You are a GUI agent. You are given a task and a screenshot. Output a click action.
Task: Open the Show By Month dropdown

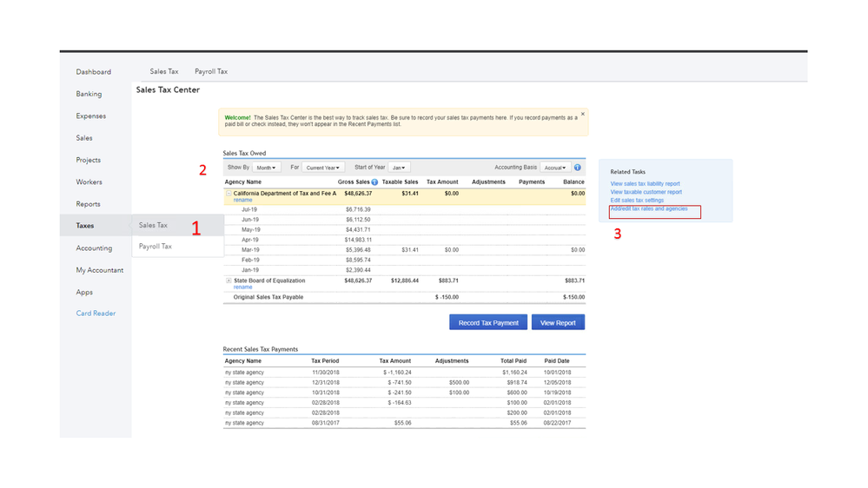pos(266,168)
